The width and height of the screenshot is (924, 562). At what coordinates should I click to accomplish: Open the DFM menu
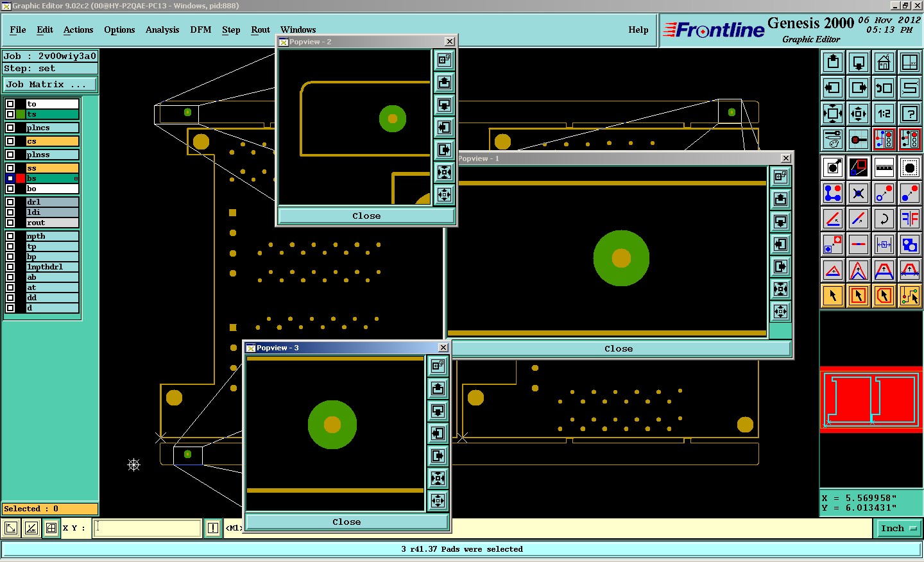tap(201, 30)
